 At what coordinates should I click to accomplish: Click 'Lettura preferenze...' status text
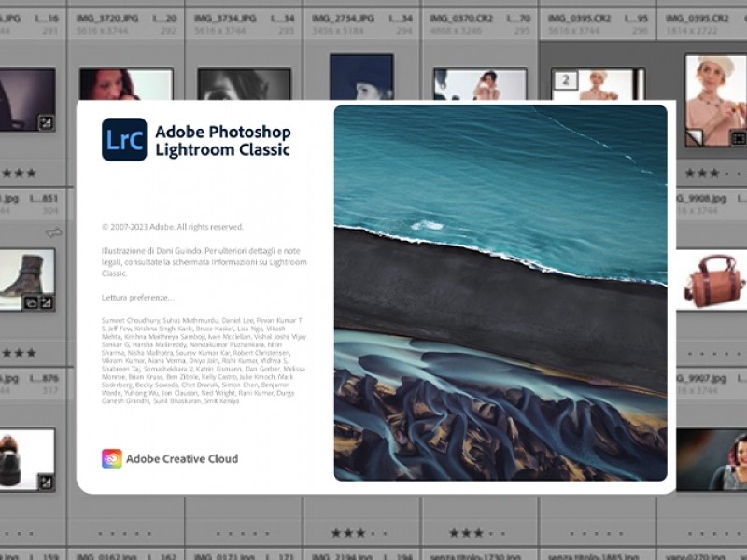click(137, 298)
